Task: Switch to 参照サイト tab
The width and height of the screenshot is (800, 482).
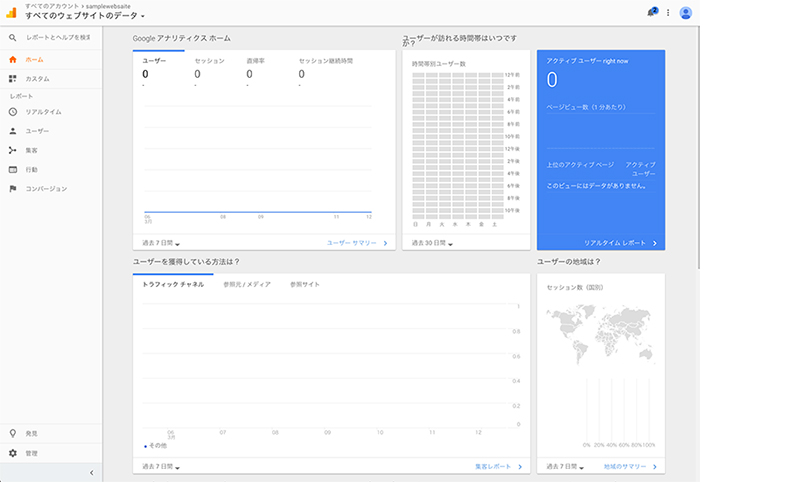Action: click(305, 285)
